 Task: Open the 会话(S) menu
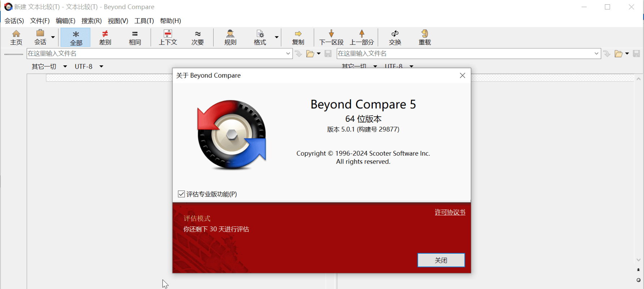tap(14, 21)
